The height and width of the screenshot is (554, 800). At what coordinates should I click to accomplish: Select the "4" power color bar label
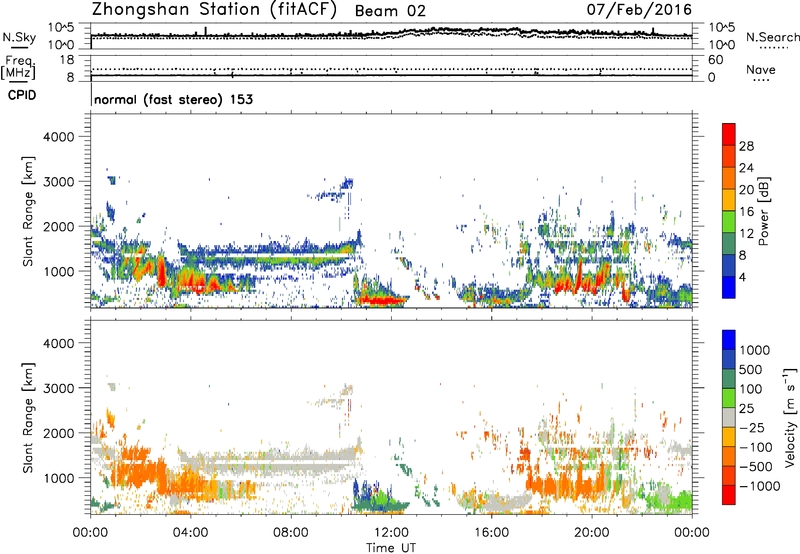743,277
